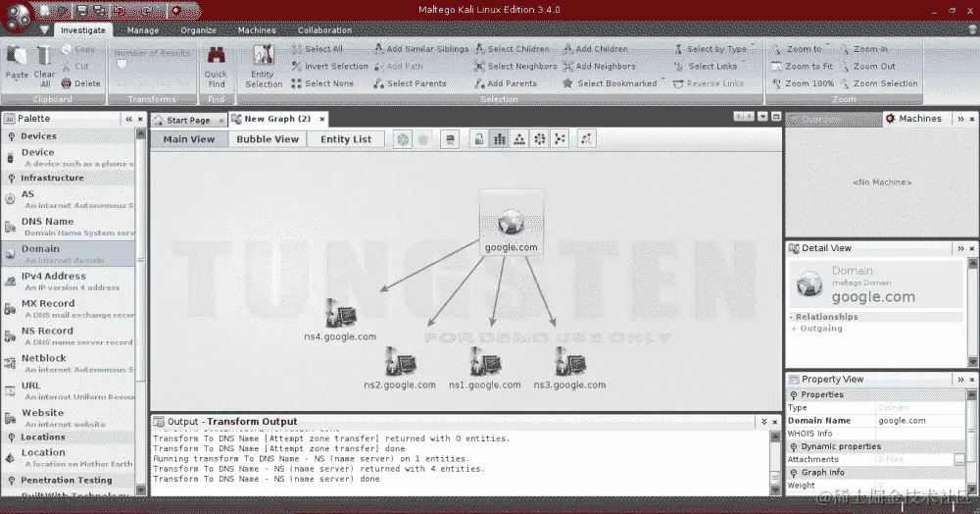The image size is (980, 514).
Task: Select the ns2.google.com node
Action: point(400,368)
